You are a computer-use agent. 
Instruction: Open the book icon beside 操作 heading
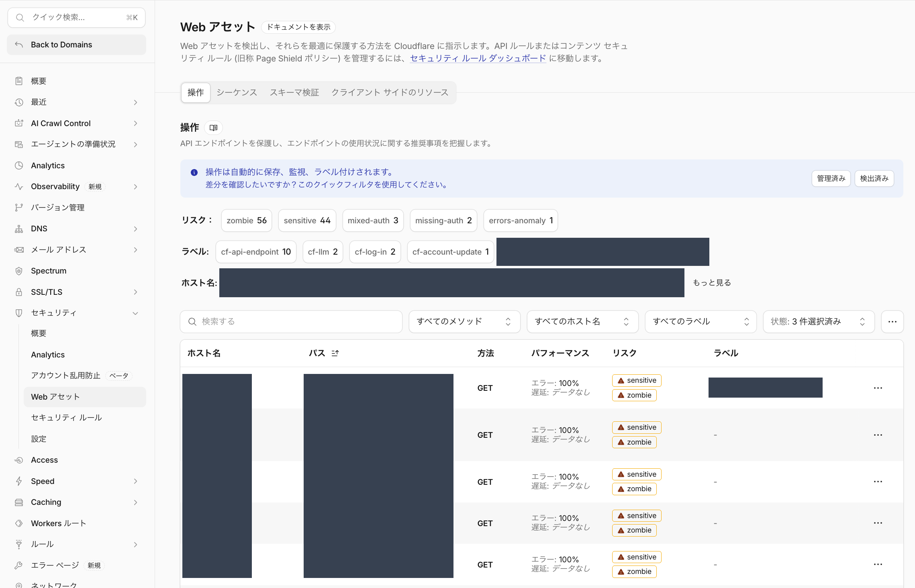(x=213, y=128)
